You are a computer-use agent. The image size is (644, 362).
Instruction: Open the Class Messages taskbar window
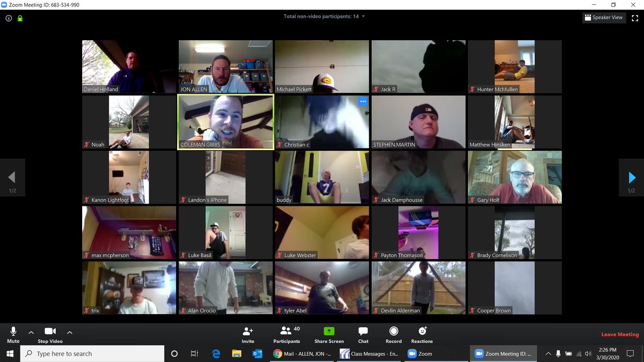pos(369,353)
